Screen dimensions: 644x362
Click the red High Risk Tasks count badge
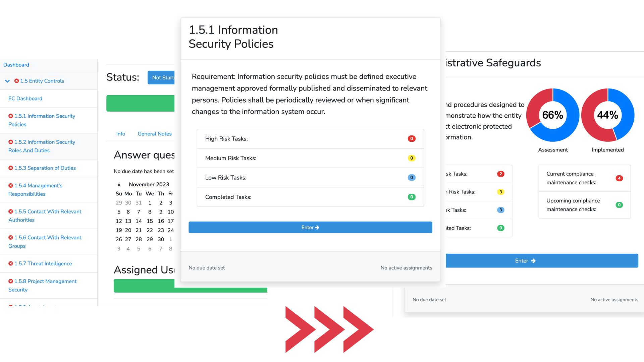click(412, 138)
